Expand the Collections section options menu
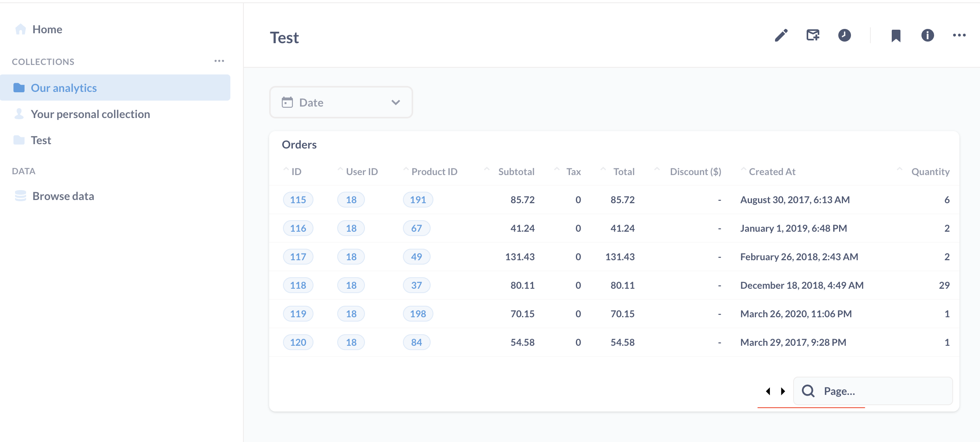980x442 pixels. (219, 61)
